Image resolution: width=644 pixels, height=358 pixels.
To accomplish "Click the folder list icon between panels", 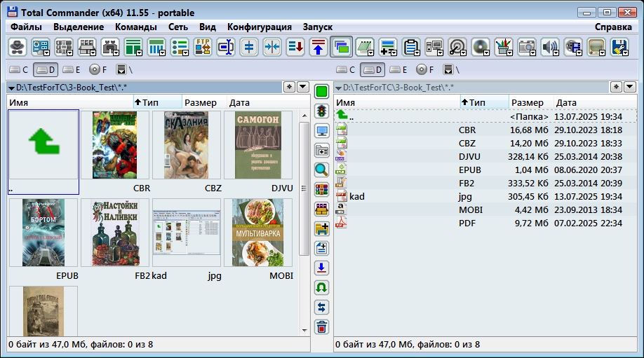I will coord(321,151).
